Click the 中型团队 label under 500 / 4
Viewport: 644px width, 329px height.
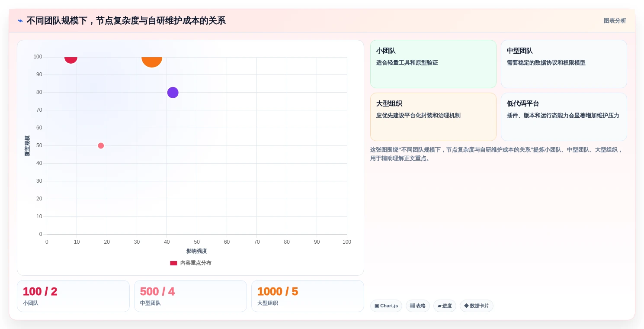click(x=151, y=303)
